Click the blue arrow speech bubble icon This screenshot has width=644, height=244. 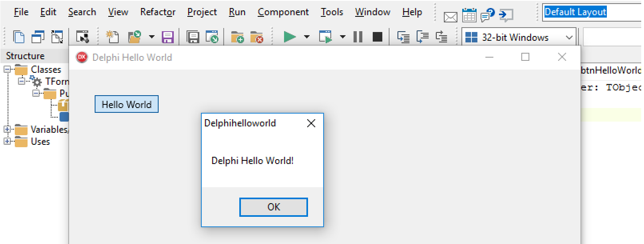click(506, 16)
